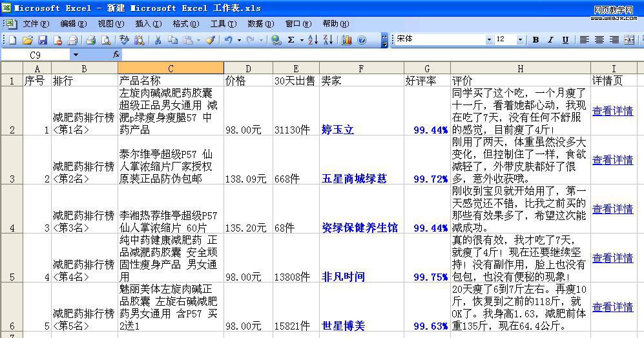644x338 pixels.
Task: Select the Format Painter brush
Action: [x=210, y=40]
